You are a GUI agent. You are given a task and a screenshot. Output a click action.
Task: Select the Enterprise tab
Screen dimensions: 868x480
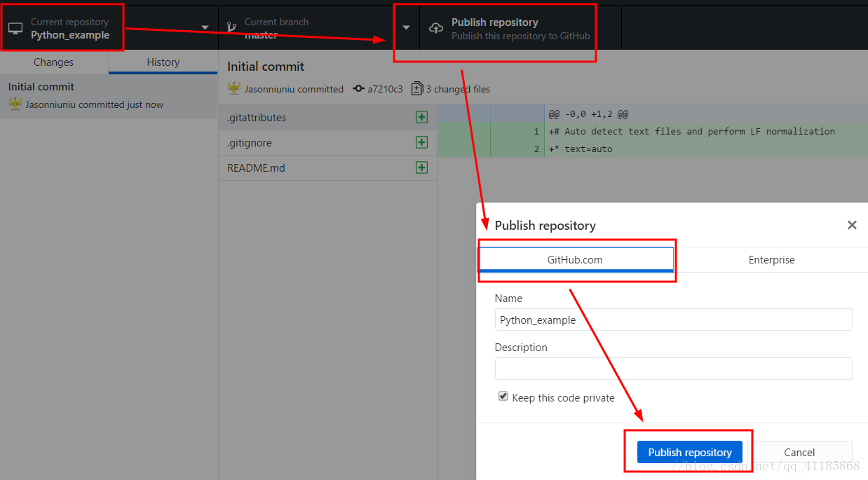coord(771,259)
